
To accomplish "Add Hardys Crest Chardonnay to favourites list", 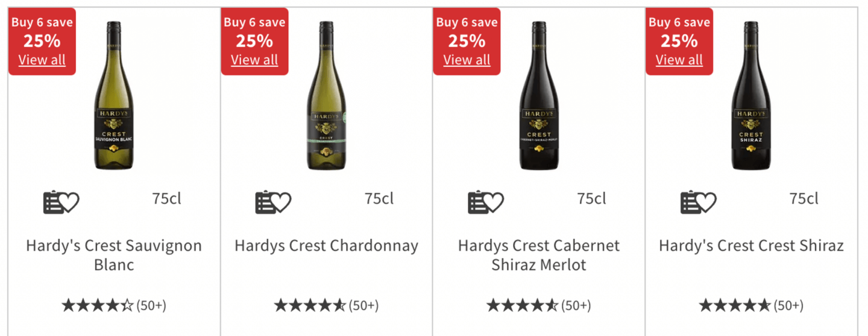I will pyautogui.click(x=273, y=202).
